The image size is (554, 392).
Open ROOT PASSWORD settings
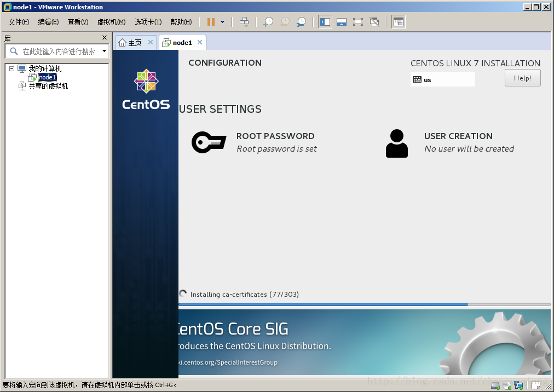pyautogui.click(x=275, y=136)
